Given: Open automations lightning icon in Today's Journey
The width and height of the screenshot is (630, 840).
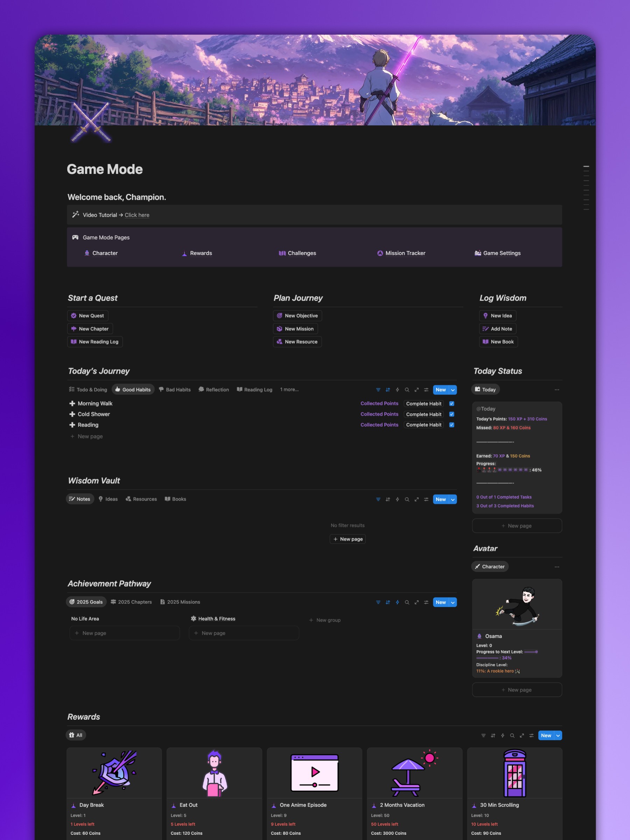Looking at the screenshot, I should click(x=397, y=390).
